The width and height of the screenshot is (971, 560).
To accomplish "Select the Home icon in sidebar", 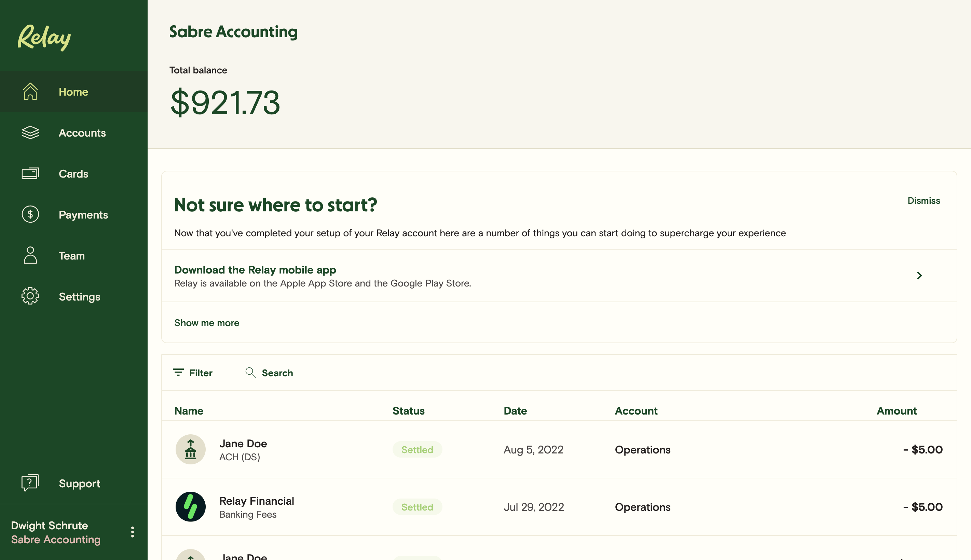I will coord(30,92).
